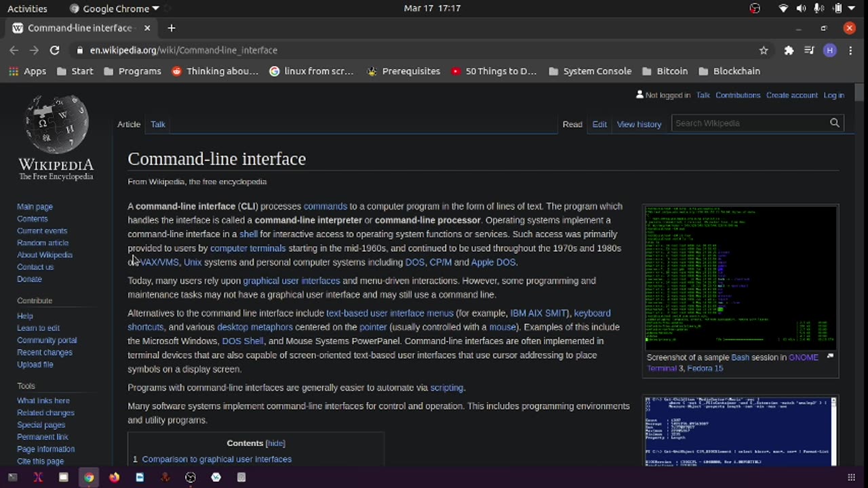Click the Wikipedia globe logo
This screenshot has height=488, width=868.
(x=56, y=125)
